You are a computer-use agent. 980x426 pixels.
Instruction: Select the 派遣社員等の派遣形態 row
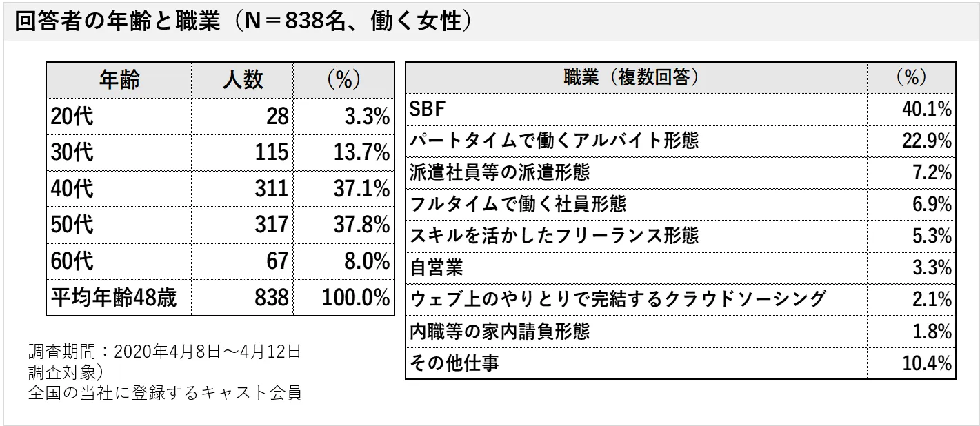500,172
